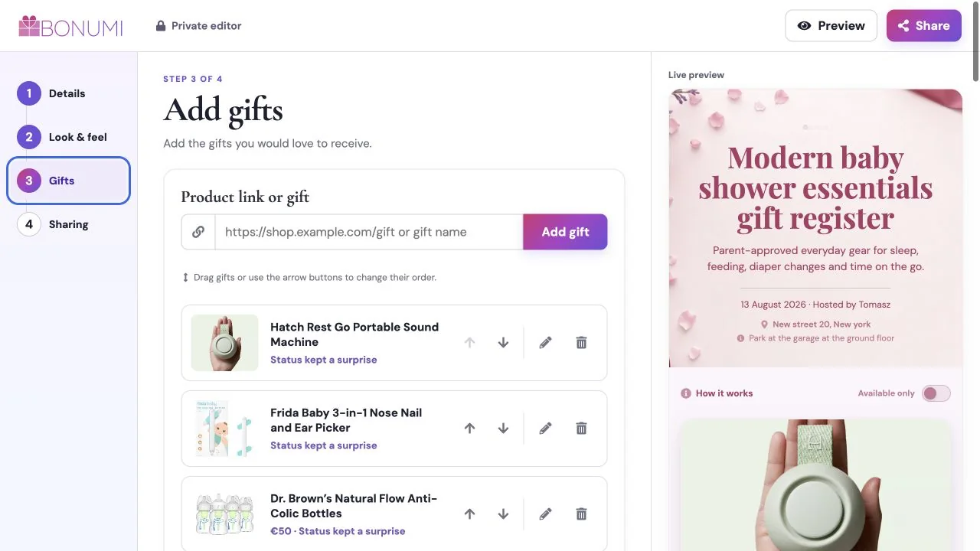
Task: Edit the Hatch Rest Go Portable Sound Machine gift
Action: coord(545,343)
